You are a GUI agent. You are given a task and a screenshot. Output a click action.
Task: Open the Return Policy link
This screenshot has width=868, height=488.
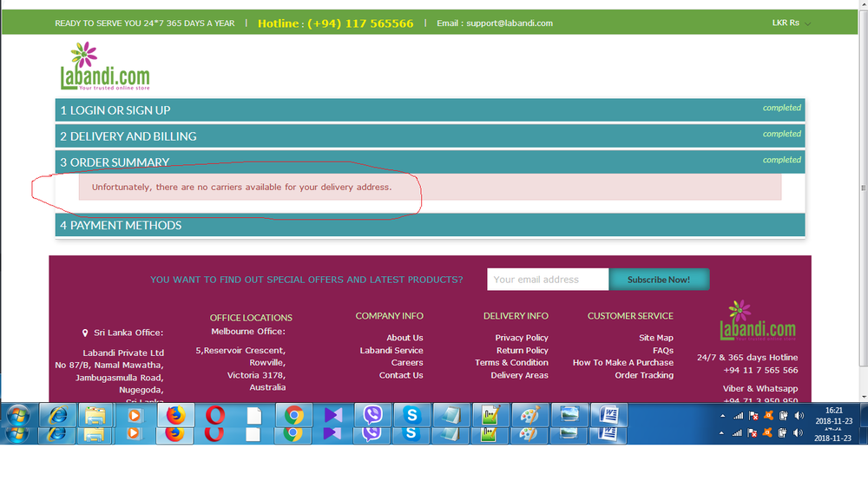pyautogui.click(x=522, y=350)
